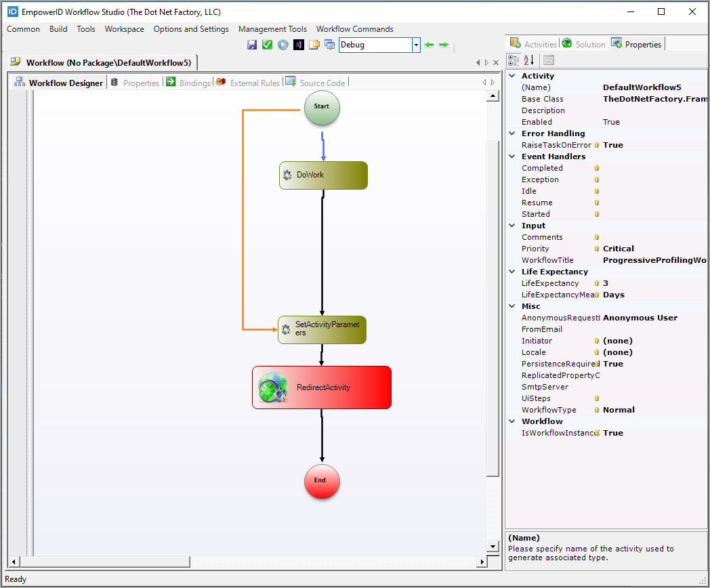
Task: Click the RedirectActivity globe icon
Action: click(272, 387)
